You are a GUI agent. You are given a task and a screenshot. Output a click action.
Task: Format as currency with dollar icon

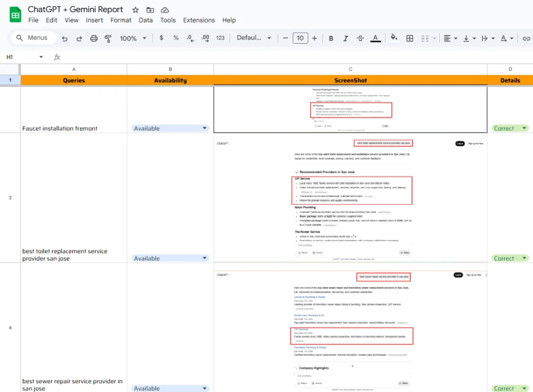[161, 38]
